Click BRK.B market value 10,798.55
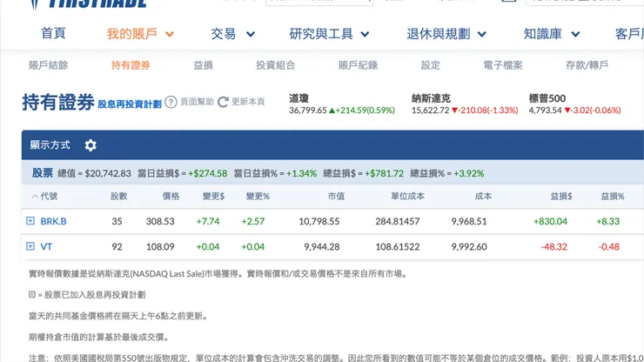This screenshot has height=362, width=644. [319, 221]
